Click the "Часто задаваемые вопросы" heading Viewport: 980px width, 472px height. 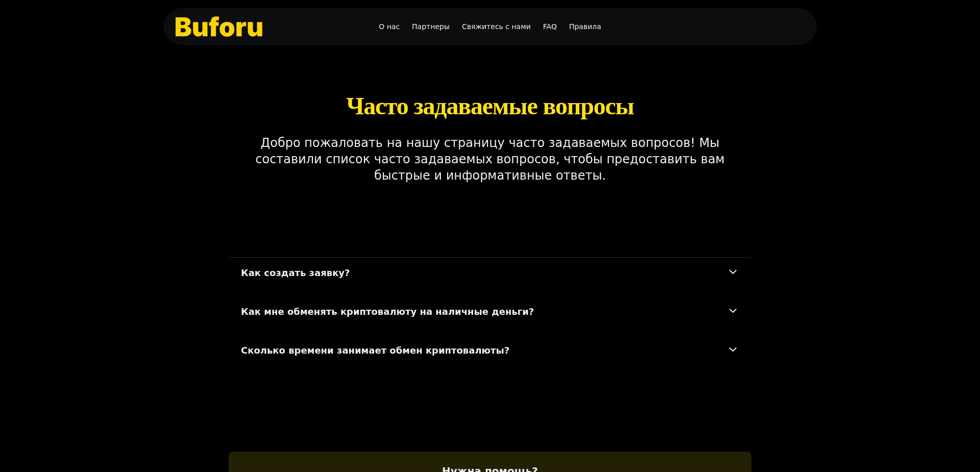pyautogui.click(x=489, y=106)
